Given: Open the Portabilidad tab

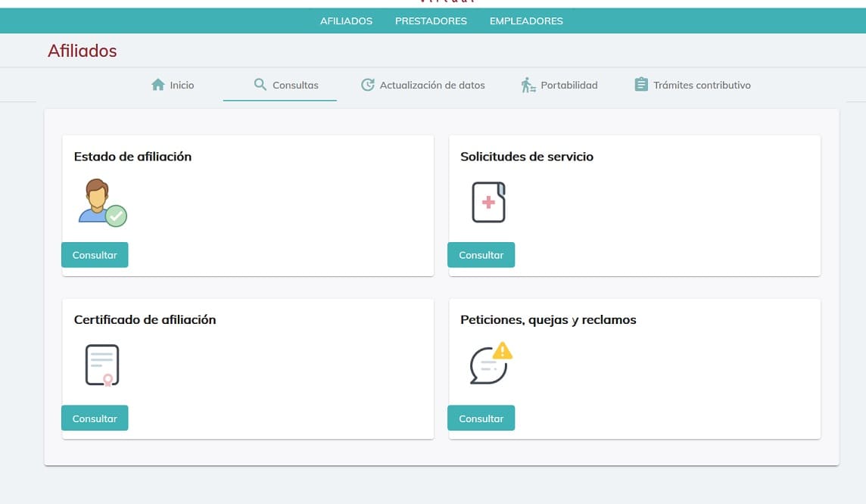Looking at the screenshot, I should click(x=559, y=85).
